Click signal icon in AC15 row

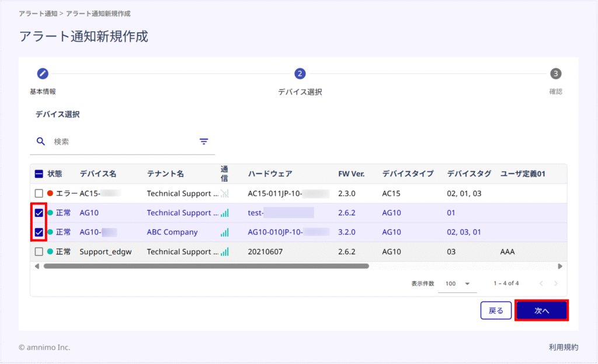pos(225,194)
